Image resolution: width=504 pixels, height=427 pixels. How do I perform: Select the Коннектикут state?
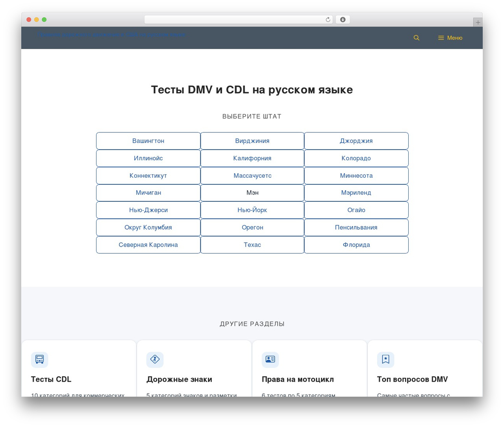pyautogui.click(x=148, y=176)
